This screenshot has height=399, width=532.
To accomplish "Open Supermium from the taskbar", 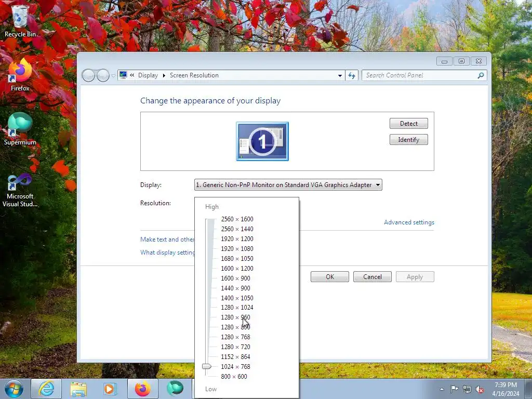I will pyautogui.click(x=175, y=389).
